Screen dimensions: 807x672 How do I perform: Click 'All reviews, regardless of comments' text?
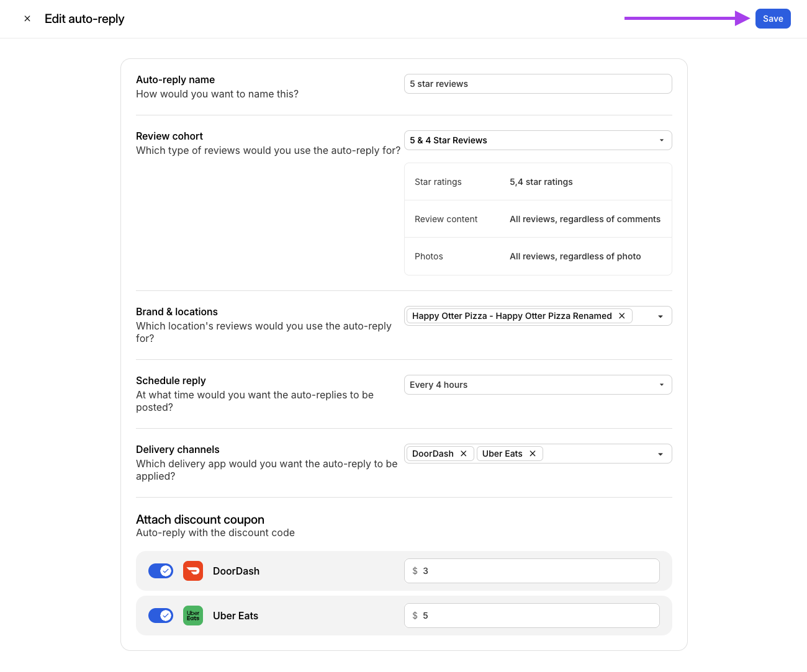tap(585, 219)
